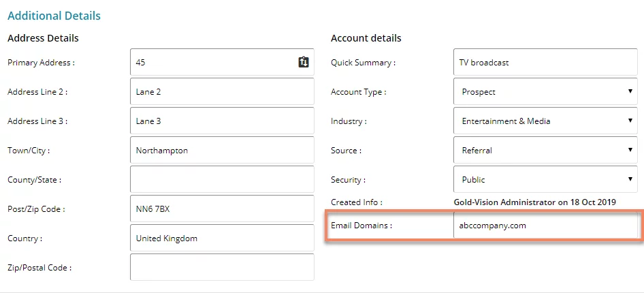Select the Email Domains input field
The height and width of the screenshot is (293, 644).
[545, 225]
